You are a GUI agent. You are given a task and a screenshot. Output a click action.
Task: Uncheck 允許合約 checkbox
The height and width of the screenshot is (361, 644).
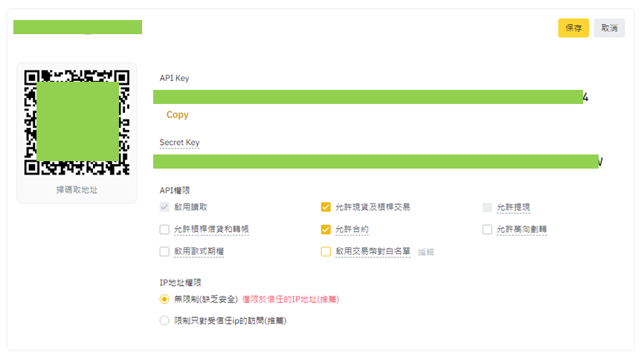tap(326, 230)
